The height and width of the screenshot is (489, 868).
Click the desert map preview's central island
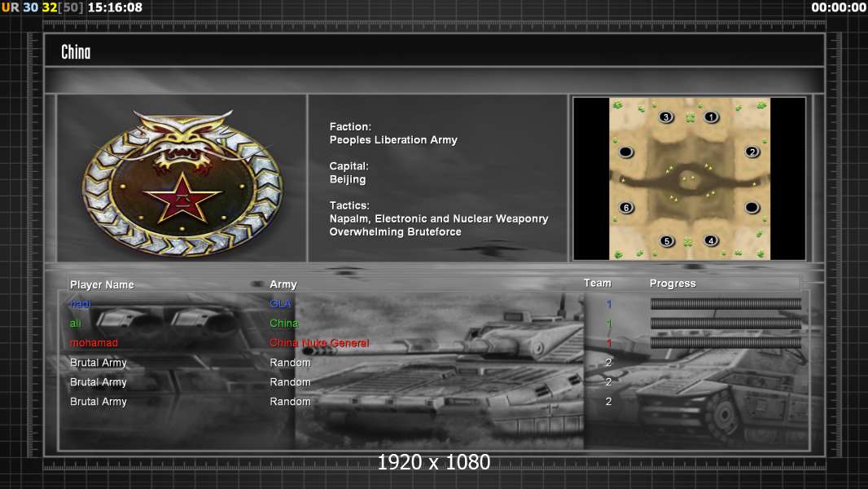(x=689, y=180)
